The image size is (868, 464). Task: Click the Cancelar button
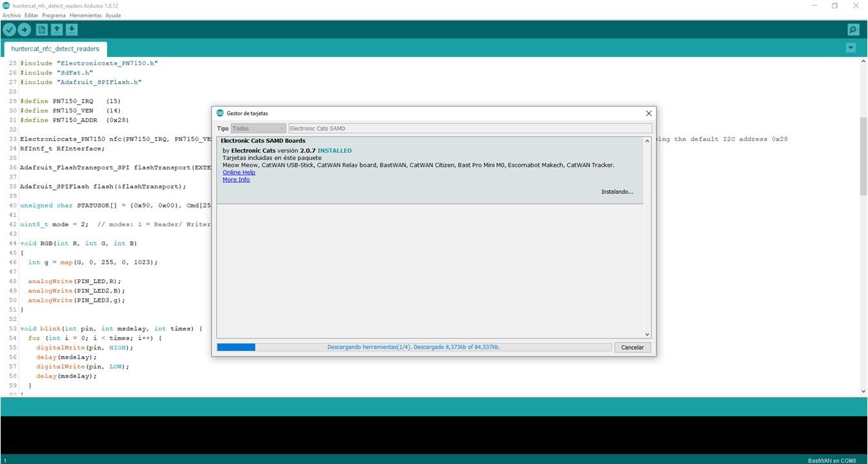[x=632, y=347]
